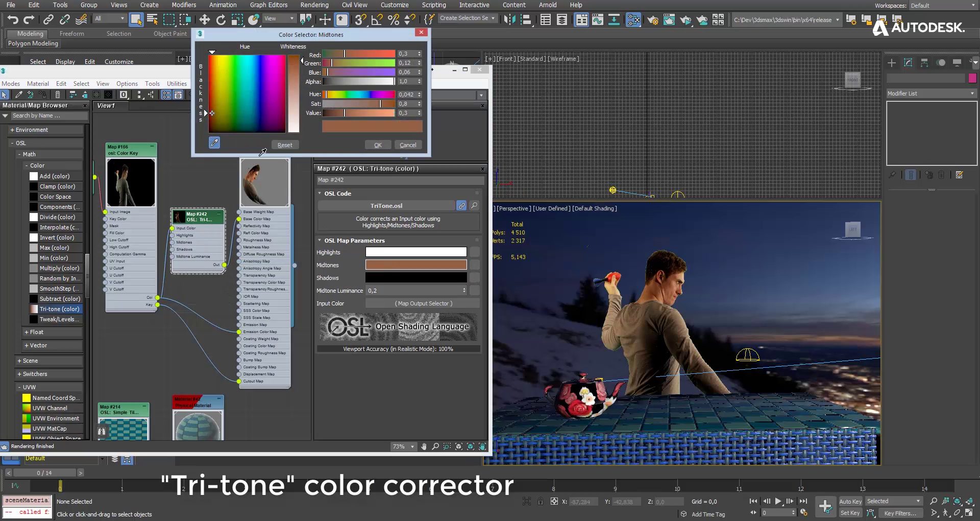Toggle the Midtone Luminance map checkbox
This screenshot has height=521, width=980.
pos(475,290)
